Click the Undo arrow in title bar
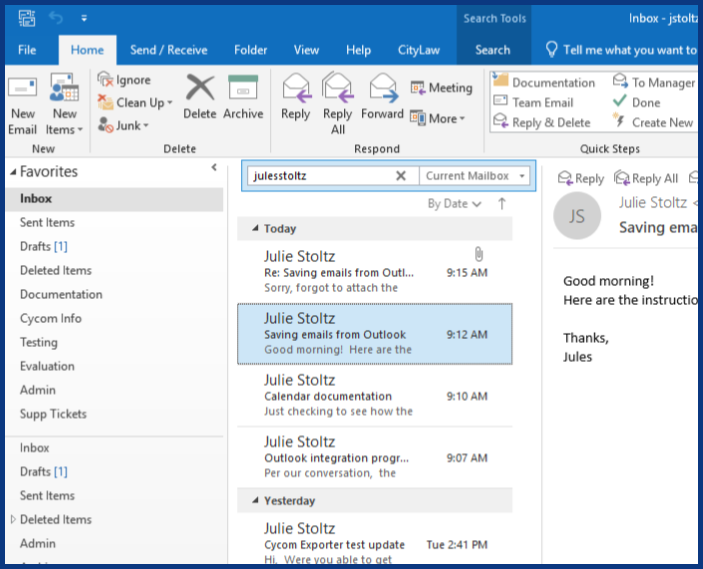 click(x=56, y=18)
